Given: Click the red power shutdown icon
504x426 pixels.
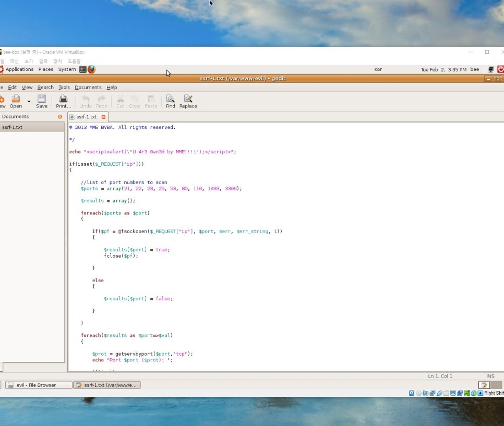Looking at the screenshot, I should [500, 69].
